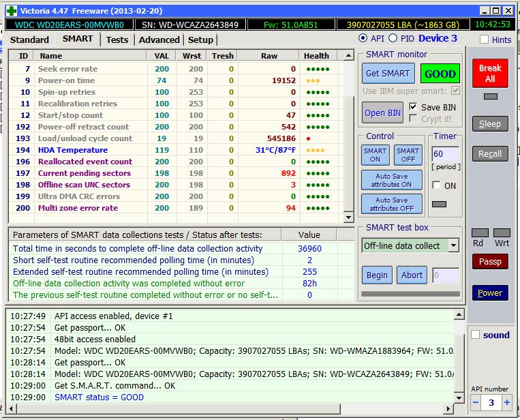Toggle the Crypt it! checkbox
520x420 pixels.
413,119
